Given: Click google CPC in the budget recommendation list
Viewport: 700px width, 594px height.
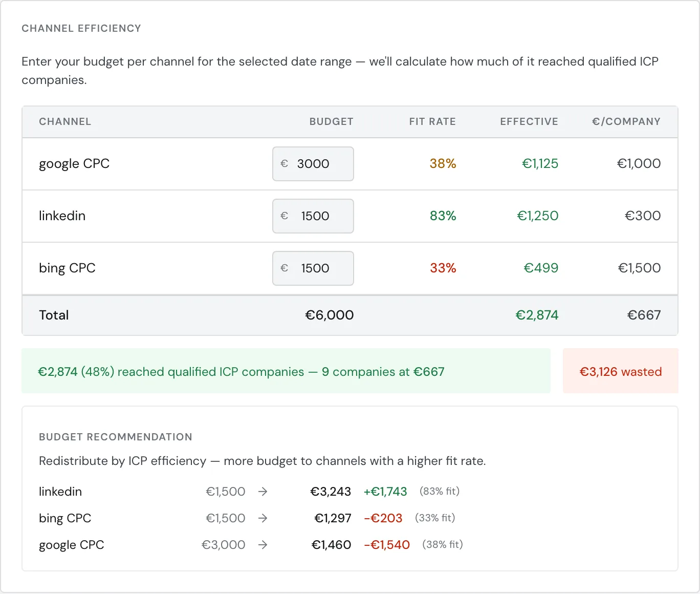Looking at the screenshot, I should click(72, 545).
